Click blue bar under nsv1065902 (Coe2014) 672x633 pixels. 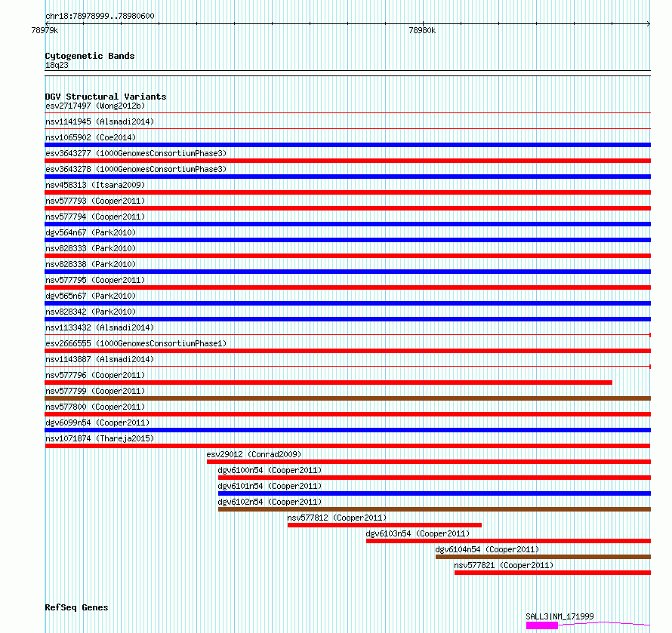coord(347,145)
